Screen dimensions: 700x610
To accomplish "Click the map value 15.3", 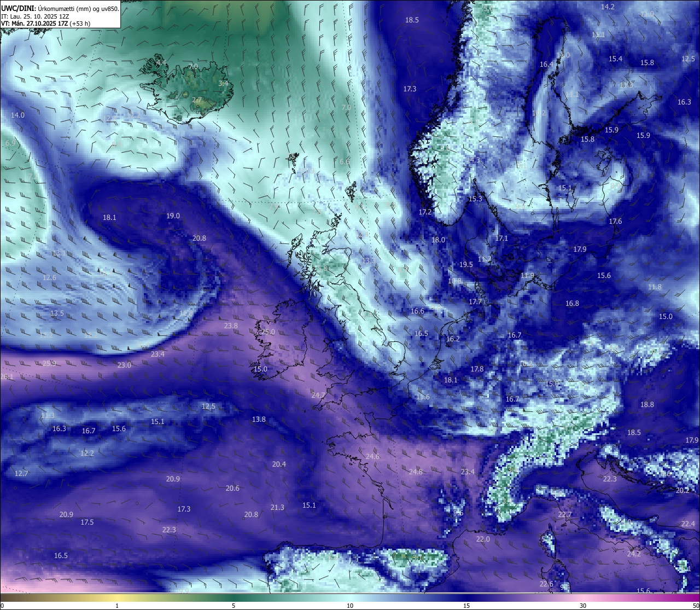I will [x=475, y=199].
